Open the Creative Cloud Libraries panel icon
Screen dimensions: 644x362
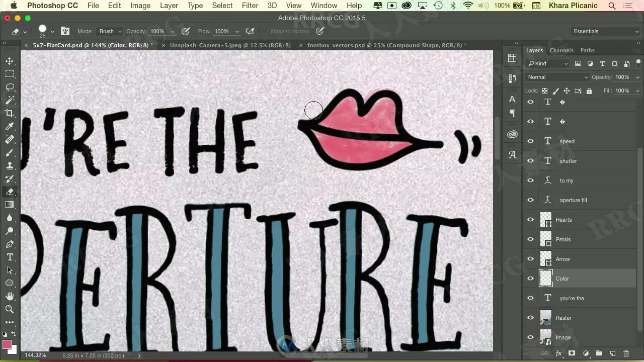point(513,134)
